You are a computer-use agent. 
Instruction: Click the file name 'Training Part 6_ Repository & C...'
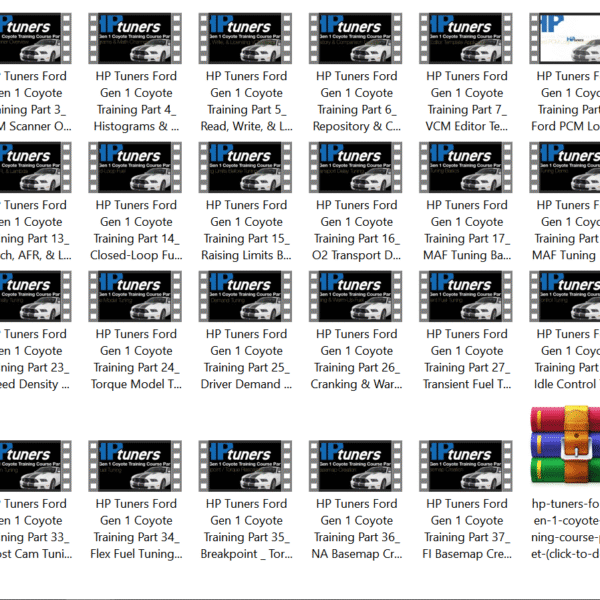click(x=357, y=118)
